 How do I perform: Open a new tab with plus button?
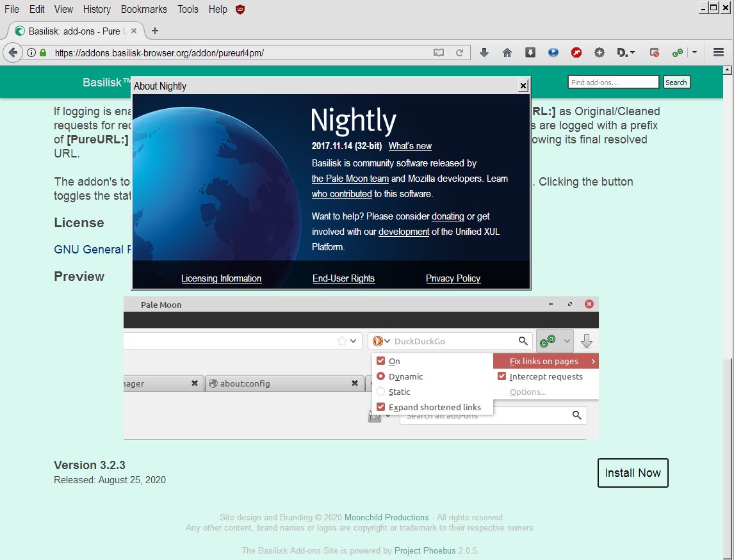pyautogui.click(x=155, y=31)
